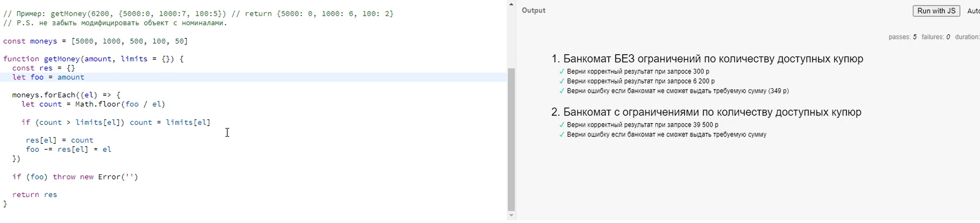This screenshot has width=980, height=223.
Task: Click the 'function getMoney' declaration line
Action: point(93,59)
